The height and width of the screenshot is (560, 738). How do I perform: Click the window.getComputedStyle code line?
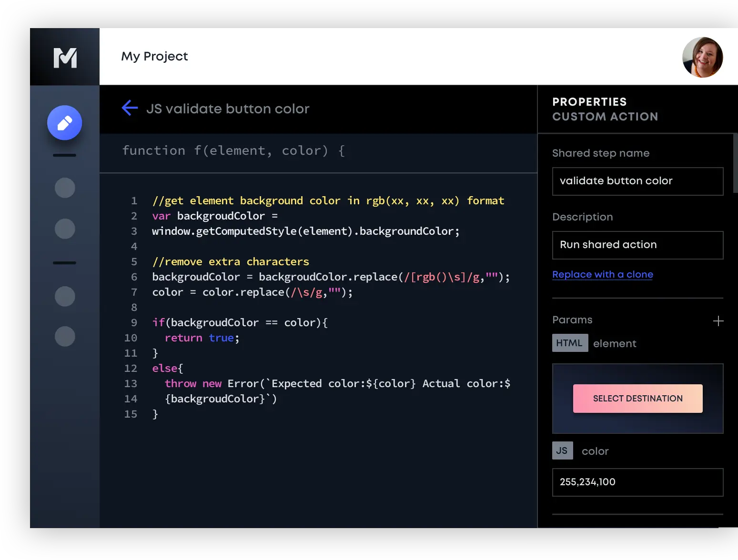point(306,231)
